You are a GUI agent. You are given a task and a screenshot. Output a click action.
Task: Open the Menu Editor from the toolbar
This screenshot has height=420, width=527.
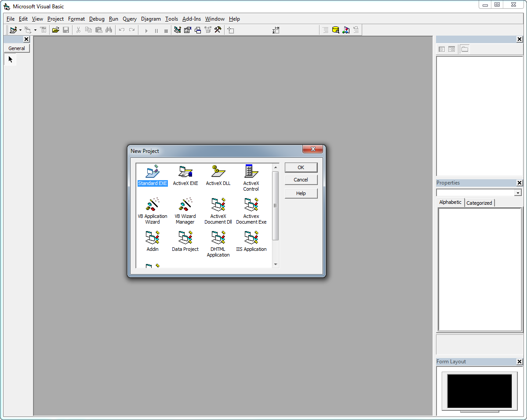point(44,30)
